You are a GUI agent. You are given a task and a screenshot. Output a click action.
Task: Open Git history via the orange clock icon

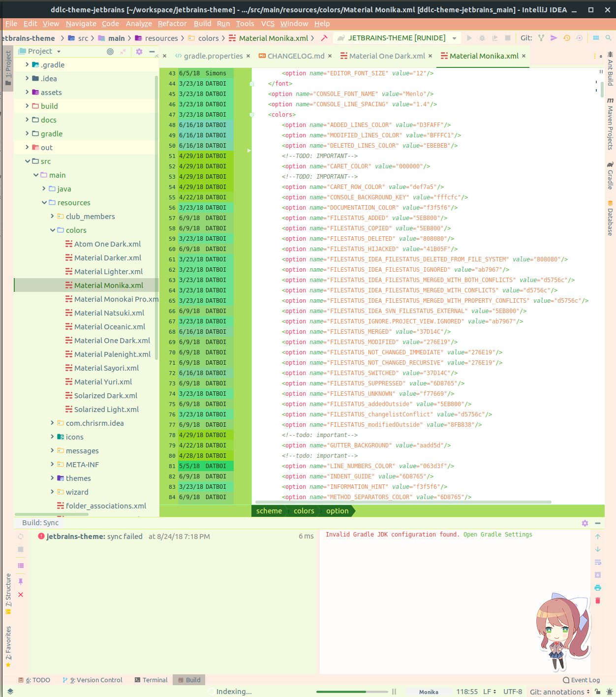click(566, 38)
